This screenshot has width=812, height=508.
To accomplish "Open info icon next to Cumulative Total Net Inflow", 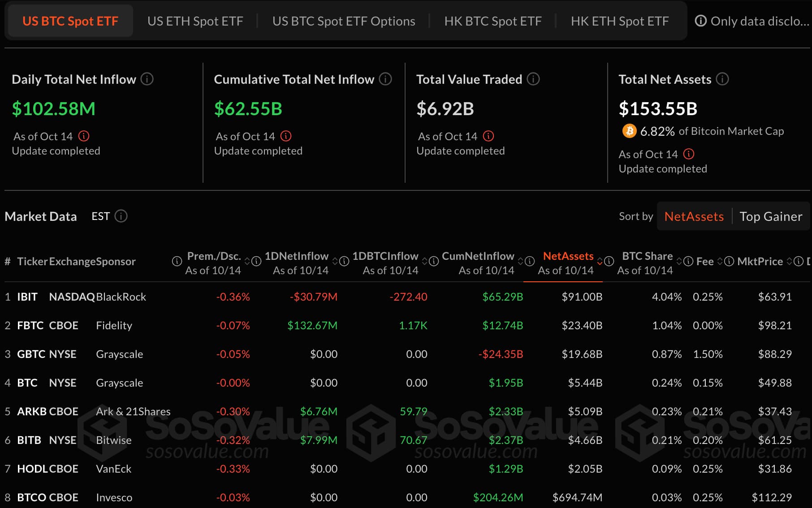I will pyautogui.click(x=385, y=79).
